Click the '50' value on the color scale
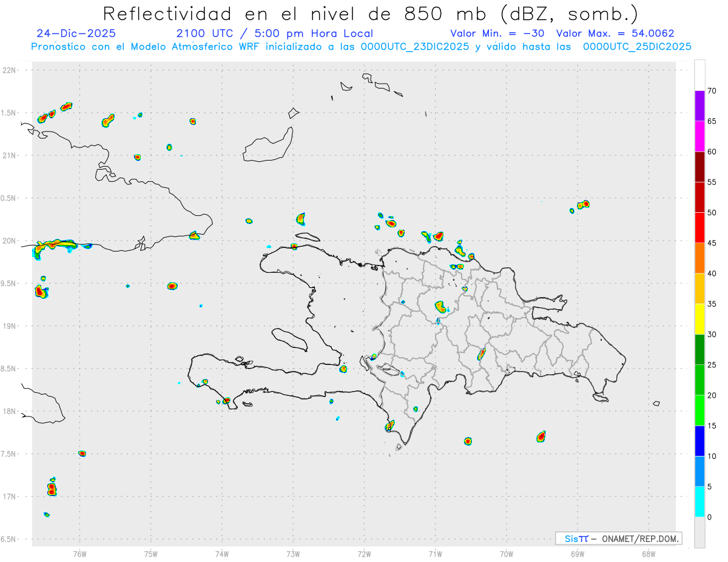The width and height of the screenshot is (728, 562). click(x=712, y=213)
